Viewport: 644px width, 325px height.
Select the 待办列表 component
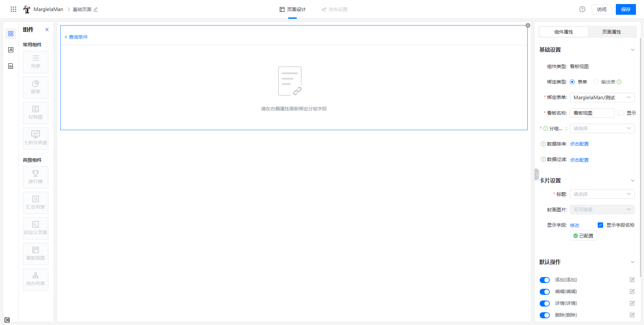tap(36, 279)
